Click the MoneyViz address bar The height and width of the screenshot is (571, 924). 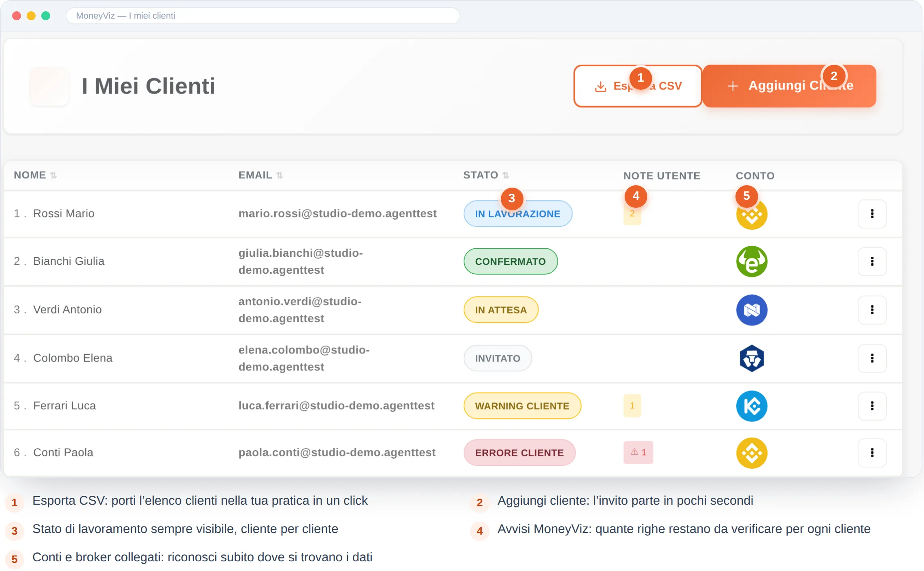tap(263, 16)
